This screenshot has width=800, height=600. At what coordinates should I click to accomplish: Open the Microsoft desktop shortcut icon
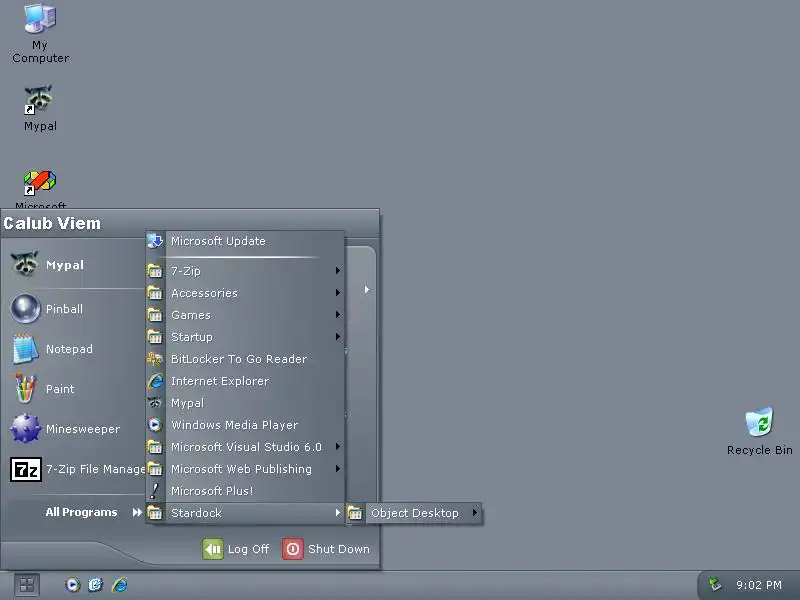coord(40,183)
